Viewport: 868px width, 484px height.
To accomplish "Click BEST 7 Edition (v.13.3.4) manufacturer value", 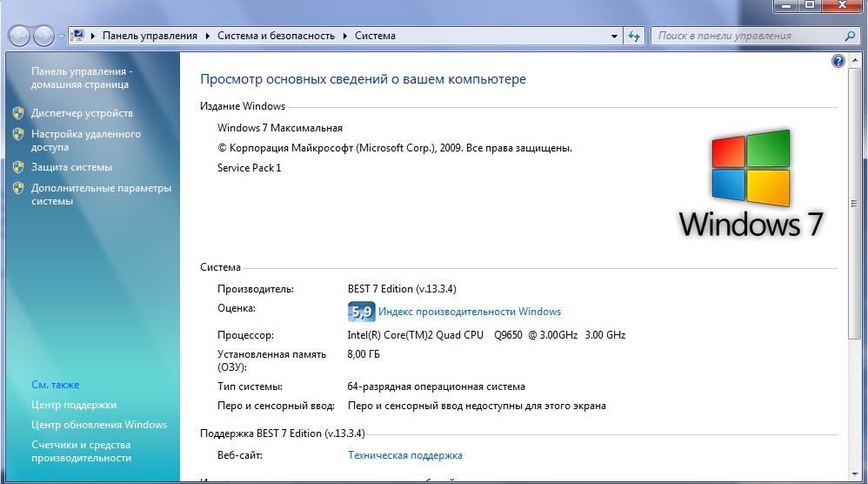I will click(x=402, y=289).
